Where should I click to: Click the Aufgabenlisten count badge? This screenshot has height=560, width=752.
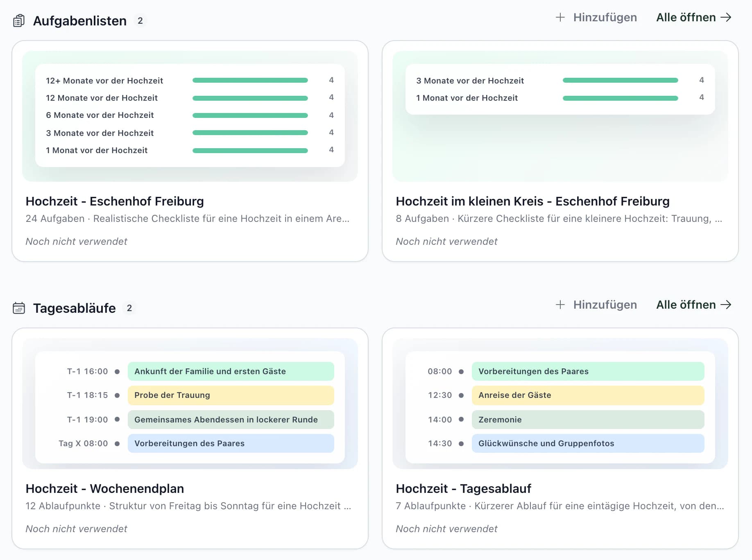[x=140, y=20]
